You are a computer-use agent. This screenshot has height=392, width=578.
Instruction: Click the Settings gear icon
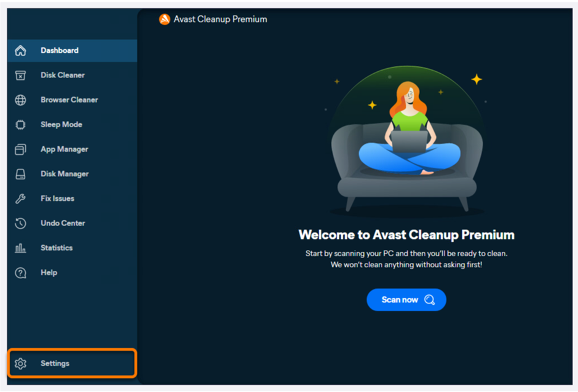coord(20,364)
